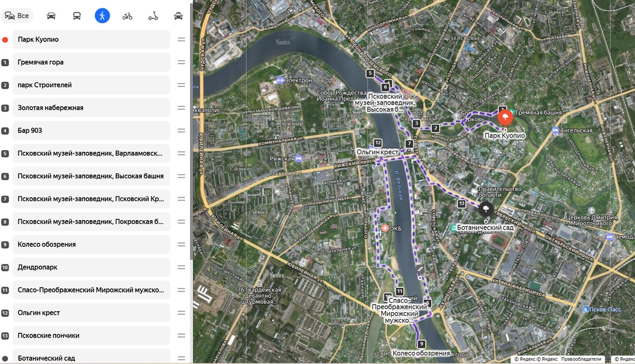Screen dimensions: 635x364
Task: Click the парк Строителей waypoint field
Action: 91,85
